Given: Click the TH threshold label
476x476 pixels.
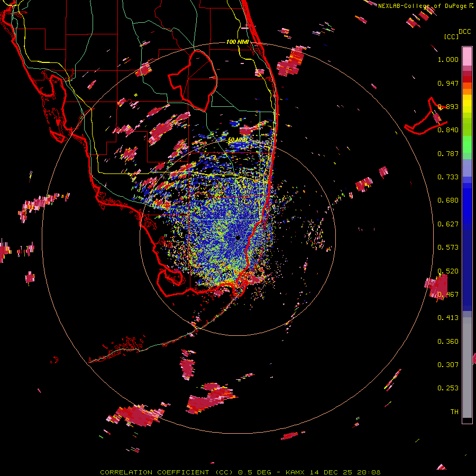Looking at the screenshot, I should pos(454,412).
